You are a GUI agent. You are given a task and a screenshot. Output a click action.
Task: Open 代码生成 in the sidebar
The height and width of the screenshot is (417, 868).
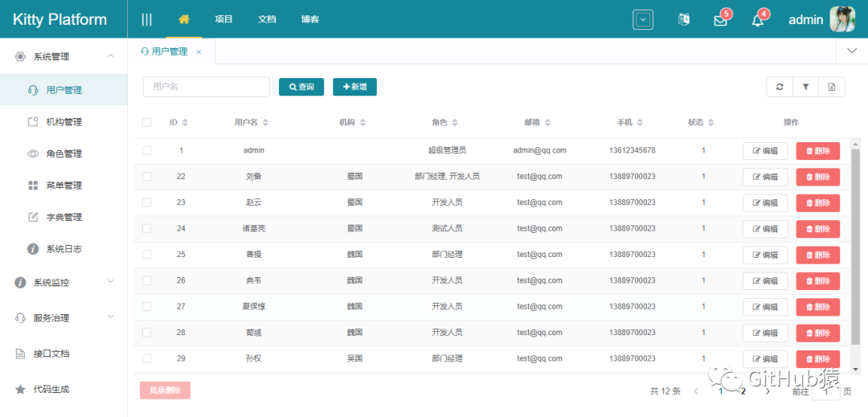tap(63, 390)
